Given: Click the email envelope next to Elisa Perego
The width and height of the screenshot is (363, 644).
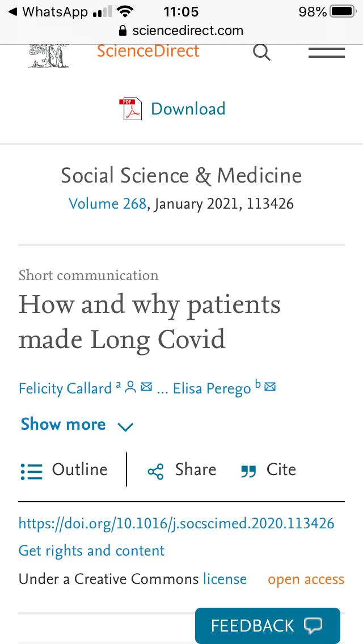Looking at the screenshot, I should (x=269, y=387).
